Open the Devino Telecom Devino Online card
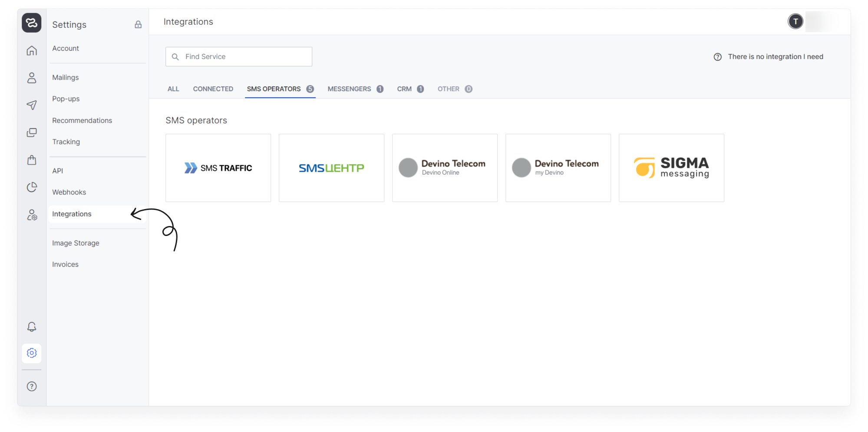Screen dimensions: 868x432 pyautogui.click(x=445, y=168)
